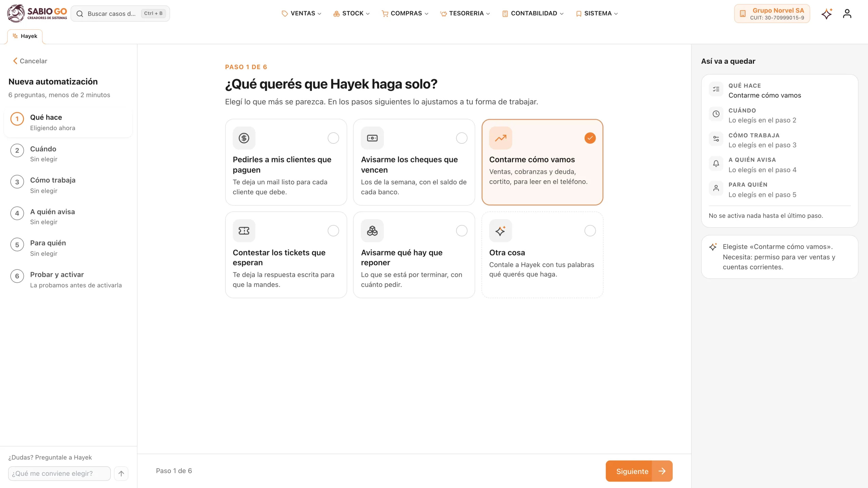Viewport: 868px width, 488px height.
Task: Open the user profile icon
Action: [847, 14]
